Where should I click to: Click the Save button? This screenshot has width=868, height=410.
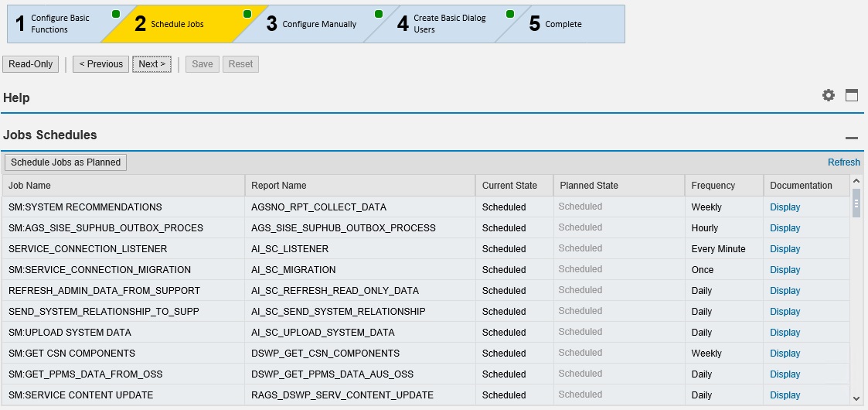click(x=203, y=64)
